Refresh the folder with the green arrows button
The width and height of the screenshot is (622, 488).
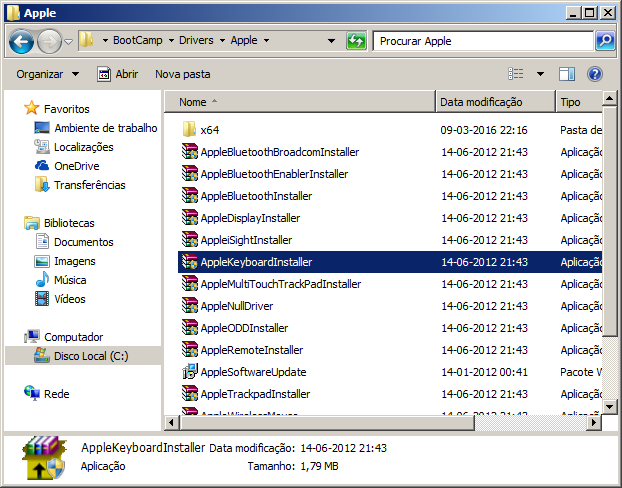[x=356, y=41]
